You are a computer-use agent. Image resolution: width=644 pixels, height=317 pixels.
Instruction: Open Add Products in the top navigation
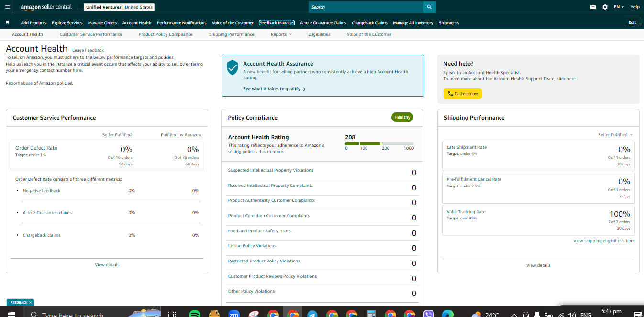pyautogui.click(x=33, y=23)
